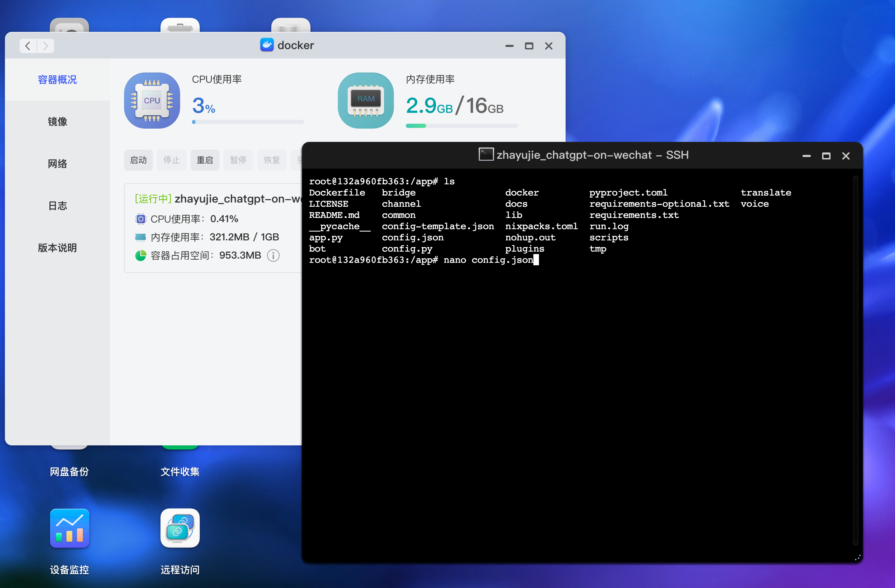The width and height of the screenshot is (895, 588).
Task: Restart the container with the 重启 button
Action: click(x=205, y=160)
